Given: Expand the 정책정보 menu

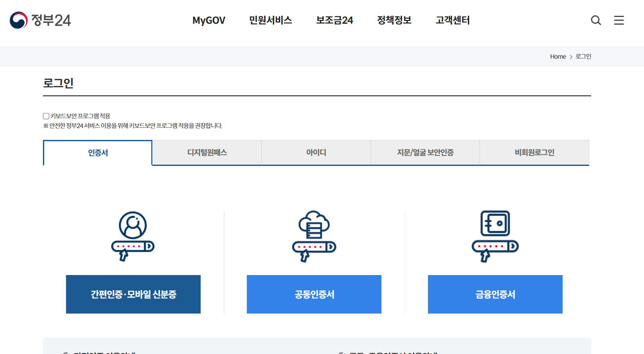Looking at the screenshot, I should pyautogui.click(x=394, y=20).
